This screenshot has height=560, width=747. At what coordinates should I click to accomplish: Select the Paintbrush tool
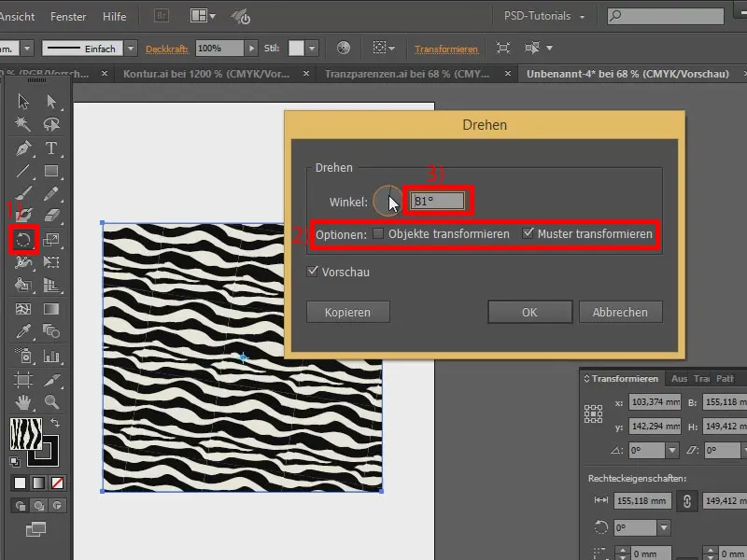pos(22,193)
